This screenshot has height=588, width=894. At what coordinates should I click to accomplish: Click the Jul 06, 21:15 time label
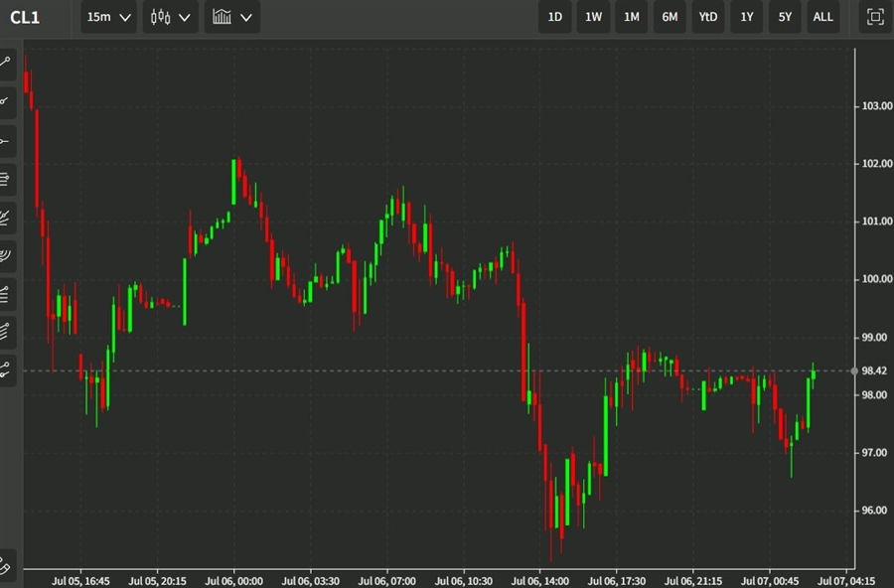coord(693,581)
